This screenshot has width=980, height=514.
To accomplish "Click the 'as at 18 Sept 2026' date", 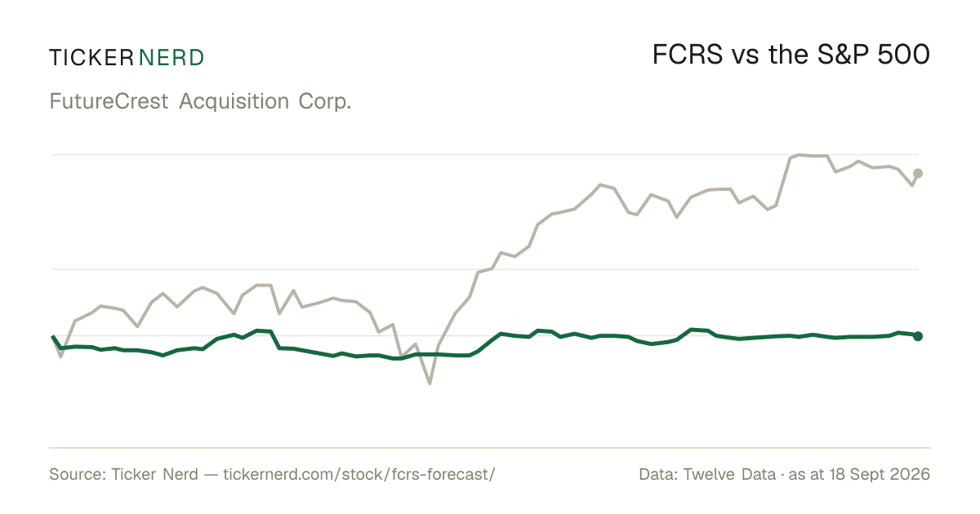I will tap(859, 474).
